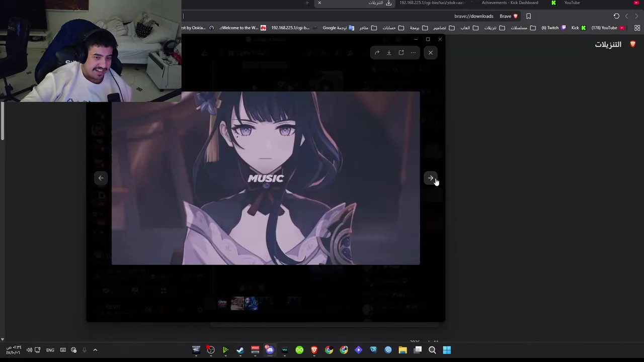Screen dimensions: 644x362
Task: Close the image preview with X button
Action: click(x=431, y=53)
